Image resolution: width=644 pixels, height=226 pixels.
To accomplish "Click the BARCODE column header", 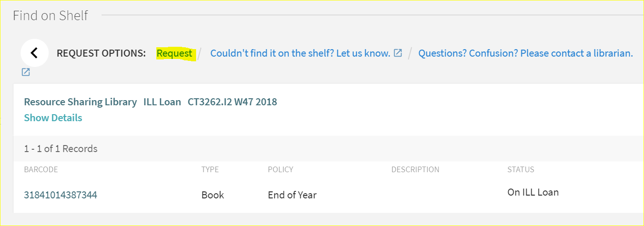I will coord(41,169).
